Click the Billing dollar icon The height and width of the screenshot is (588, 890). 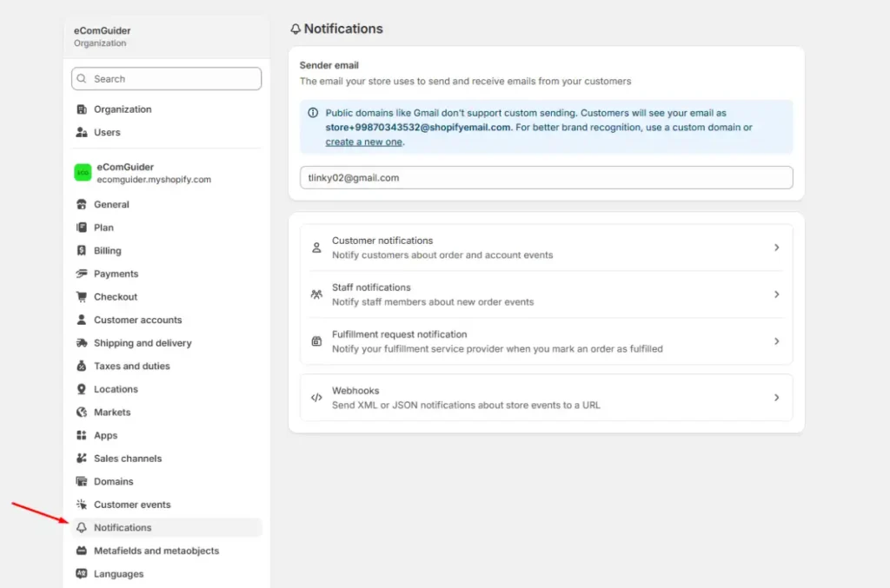(82, 251)
